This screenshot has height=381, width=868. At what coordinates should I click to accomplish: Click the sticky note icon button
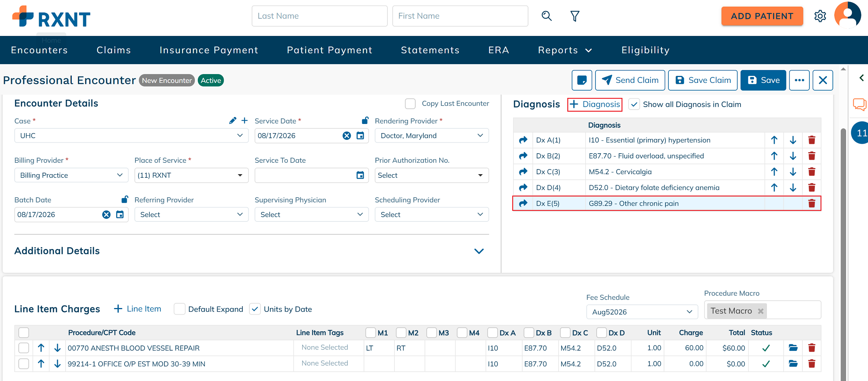click(582, 80)
